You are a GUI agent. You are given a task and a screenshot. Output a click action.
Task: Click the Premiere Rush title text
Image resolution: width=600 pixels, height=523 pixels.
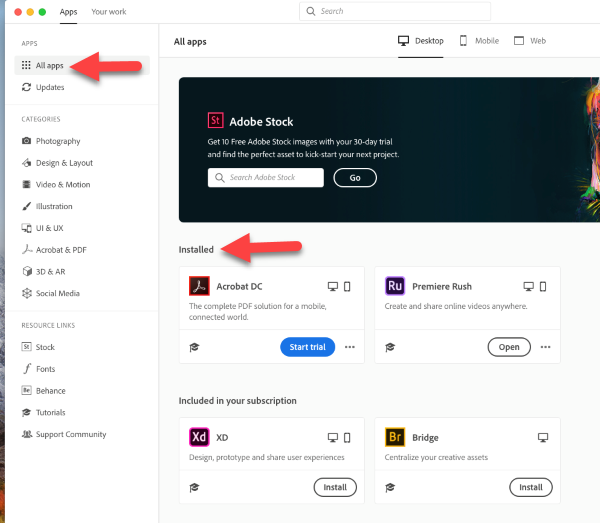pyautogui.click(x=442, y=287)
